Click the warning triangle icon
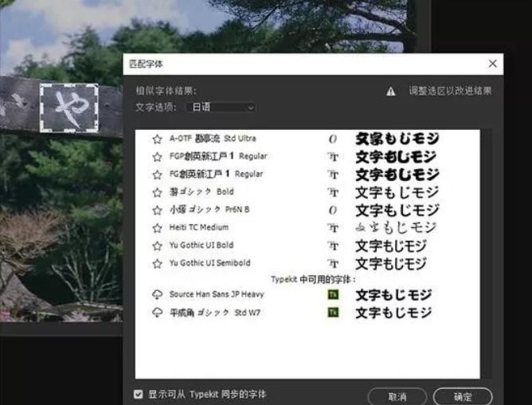532x405 pixels. coord(391,91)
